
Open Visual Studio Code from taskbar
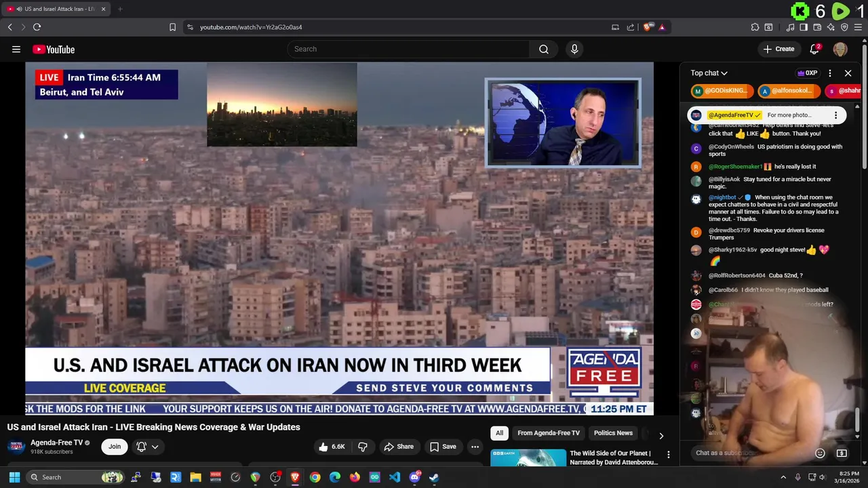click(395, 477)
